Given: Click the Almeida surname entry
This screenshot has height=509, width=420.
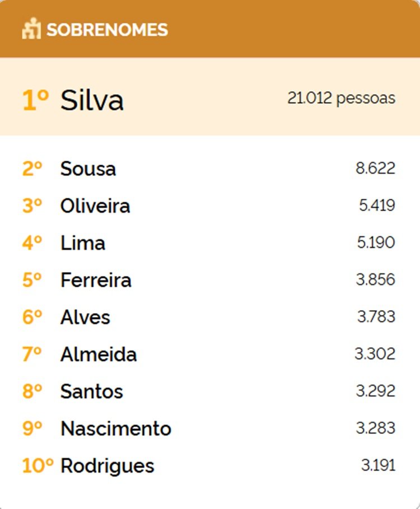Looking at the screenshot, I should click(99, 354).
